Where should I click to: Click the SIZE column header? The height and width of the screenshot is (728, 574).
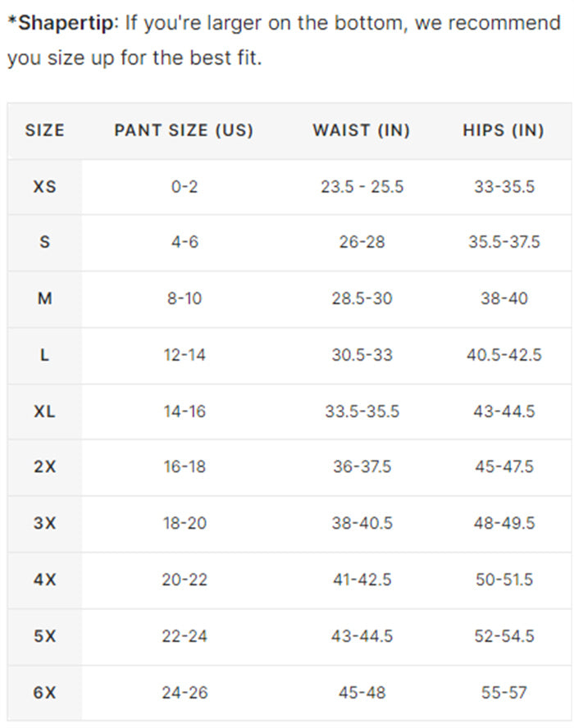tap(44, 130)
